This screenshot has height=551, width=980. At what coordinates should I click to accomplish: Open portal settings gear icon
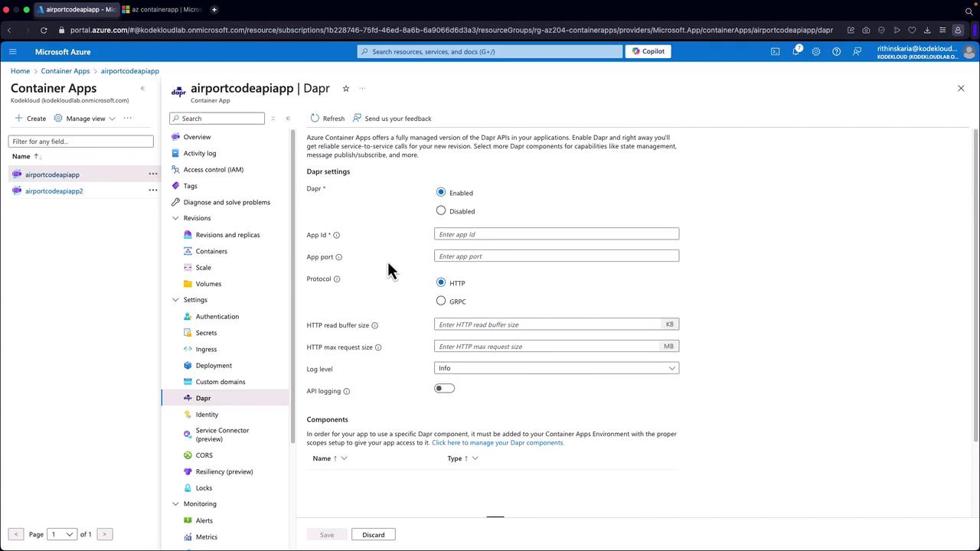point(816,52)
